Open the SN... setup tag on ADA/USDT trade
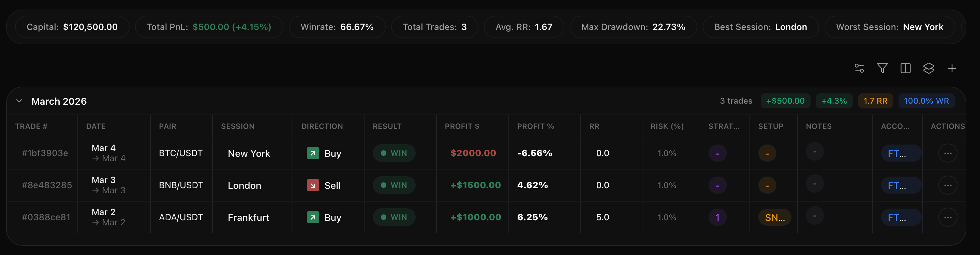Screen dimensions: 980x255 (775, 217)
